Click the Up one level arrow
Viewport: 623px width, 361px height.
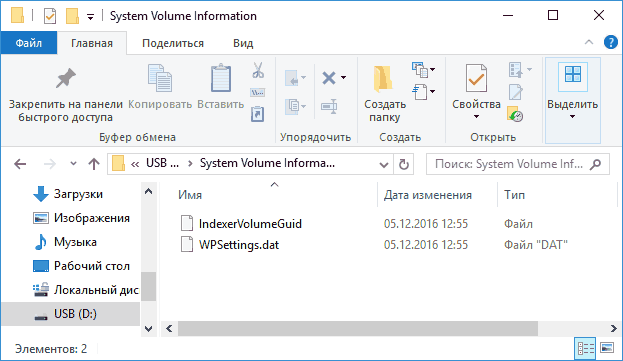94,164
